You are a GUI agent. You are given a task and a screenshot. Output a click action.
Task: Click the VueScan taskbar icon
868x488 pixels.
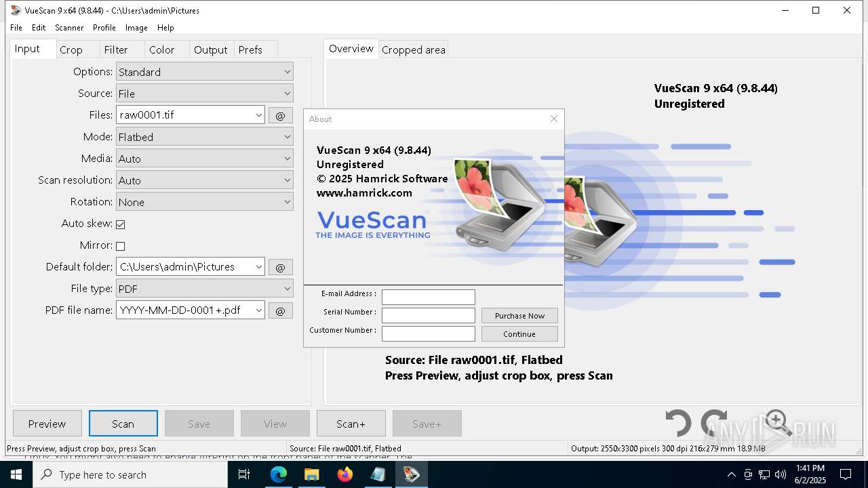click(412, 474)
